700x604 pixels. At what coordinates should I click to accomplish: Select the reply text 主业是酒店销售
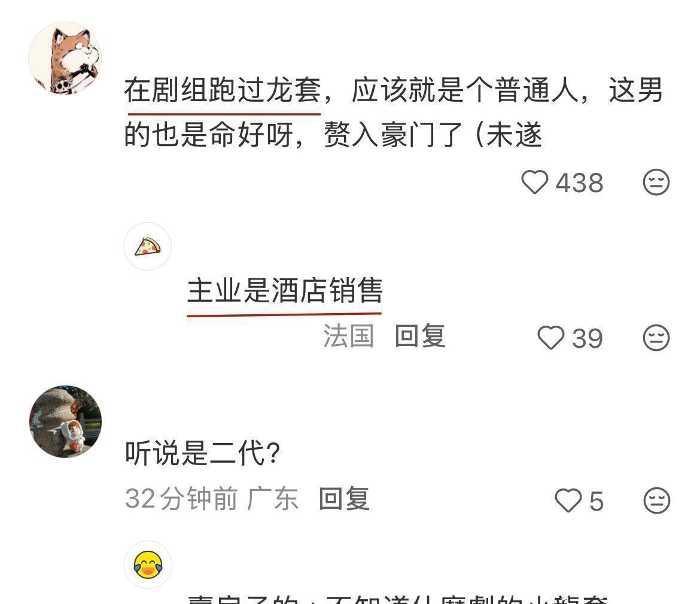285,290
